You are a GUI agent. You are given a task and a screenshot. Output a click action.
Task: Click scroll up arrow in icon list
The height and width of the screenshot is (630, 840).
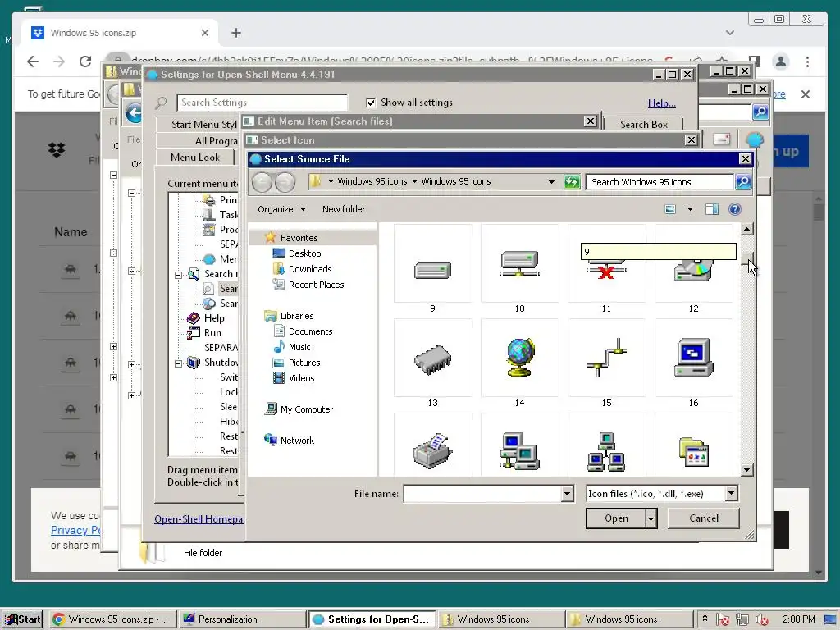(x=746, y=230)
